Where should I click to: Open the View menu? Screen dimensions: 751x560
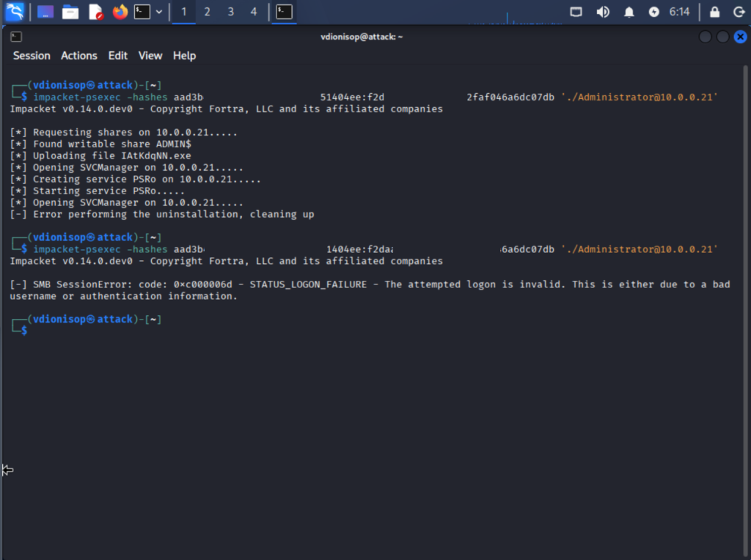tap(150, 56)
